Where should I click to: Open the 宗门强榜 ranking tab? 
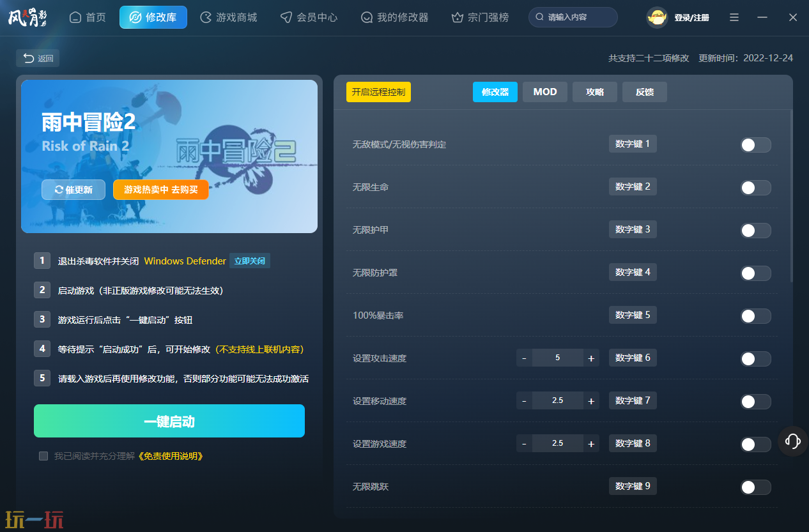[x=480, y=17]
